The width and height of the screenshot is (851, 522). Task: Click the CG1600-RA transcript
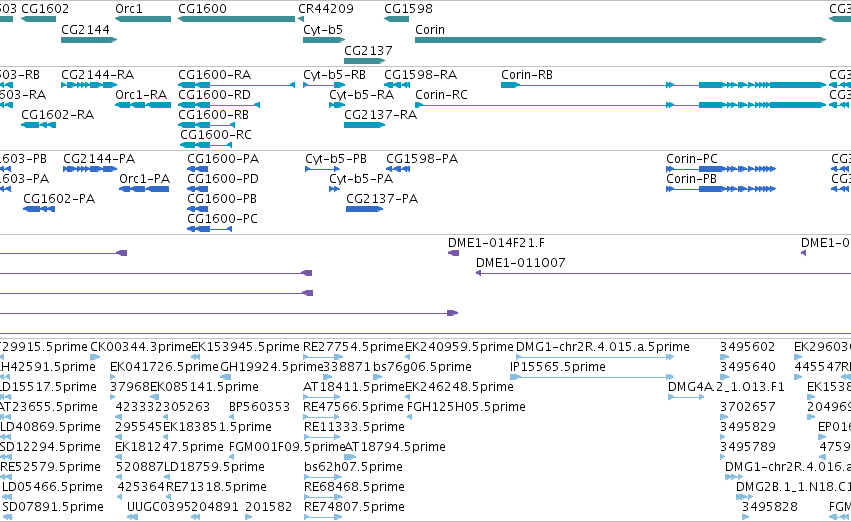click(x=237, y=85)
